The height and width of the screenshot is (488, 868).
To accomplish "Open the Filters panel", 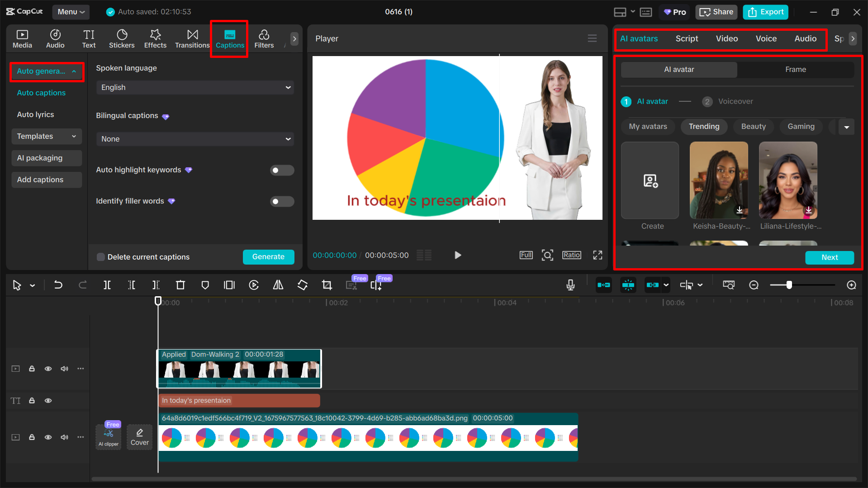I will click(x=264, y=38).
